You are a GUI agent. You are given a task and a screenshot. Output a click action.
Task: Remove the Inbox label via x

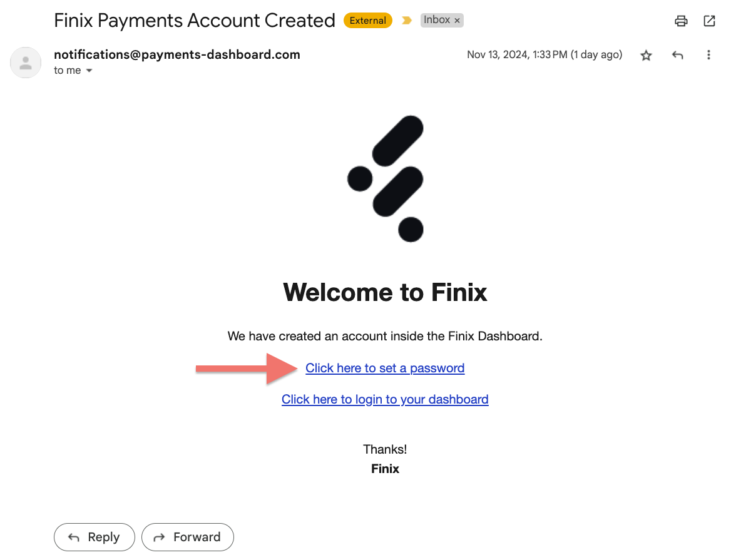pyautogui.click(x=458, y=21)
